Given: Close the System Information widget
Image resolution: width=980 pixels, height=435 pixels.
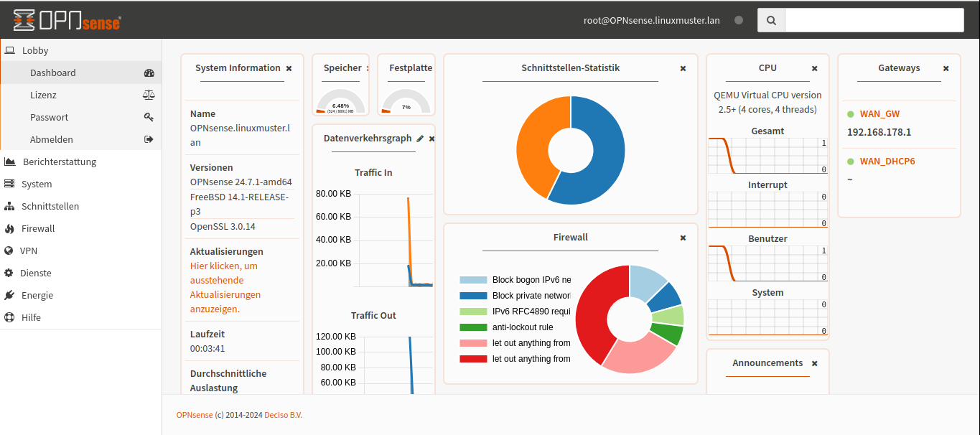Looking at the screenshot, I should [x=289, y=68].
